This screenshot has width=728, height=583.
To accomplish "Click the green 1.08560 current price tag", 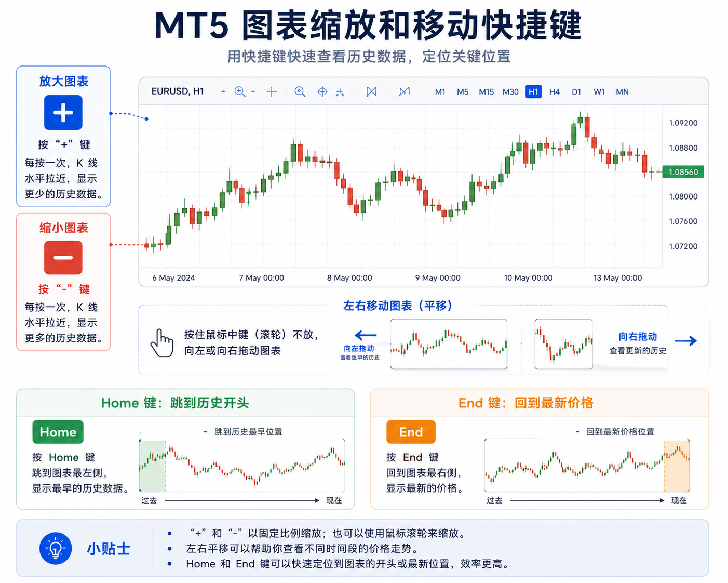I will pyautogui.click(x=683, y=171).
